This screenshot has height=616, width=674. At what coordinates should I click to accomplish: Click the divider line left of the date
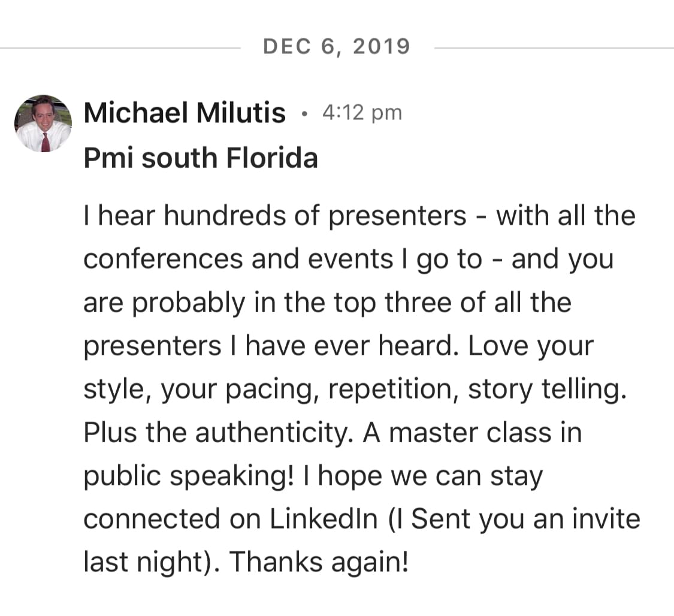coord(120,47)
